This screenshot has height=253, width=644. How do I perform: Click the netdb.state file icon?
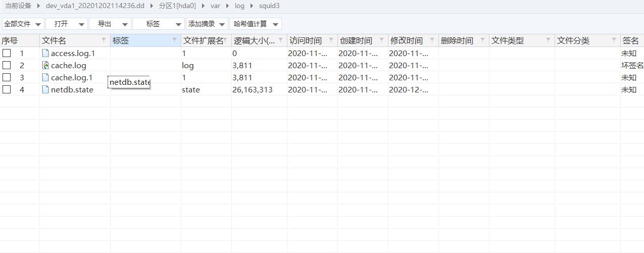[x=45, y=89]
